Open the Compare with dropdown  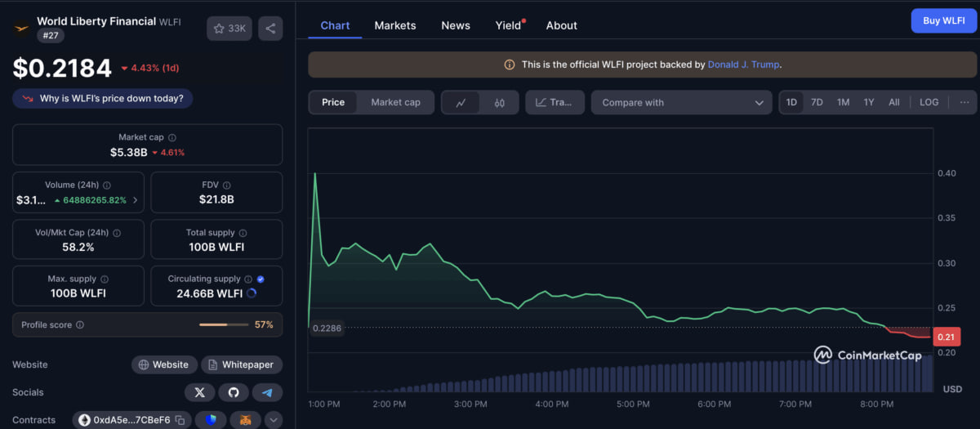point(681,103)
